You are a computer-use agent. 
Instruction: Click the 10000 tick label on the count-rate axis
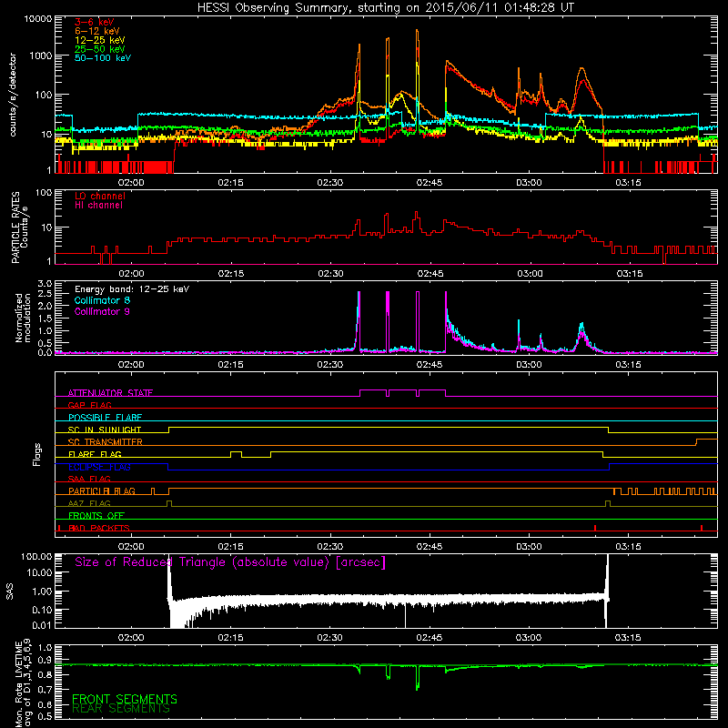click(38, 18)
